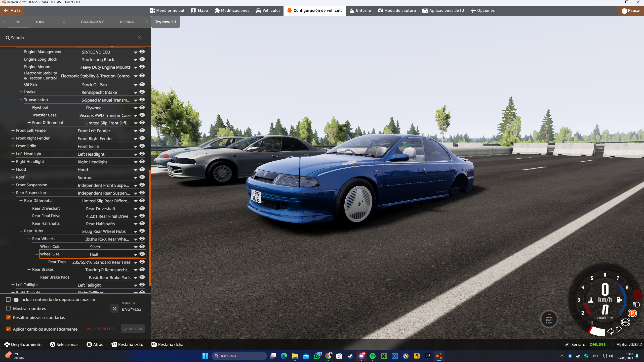Click the RESTABLECER reset button

point(101,329)
